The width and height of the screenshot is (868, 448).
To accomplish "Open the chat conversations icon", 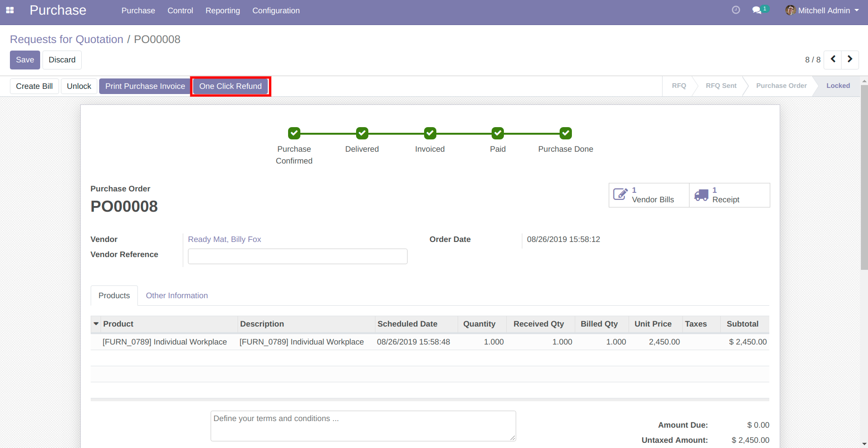I will [757, 10].
